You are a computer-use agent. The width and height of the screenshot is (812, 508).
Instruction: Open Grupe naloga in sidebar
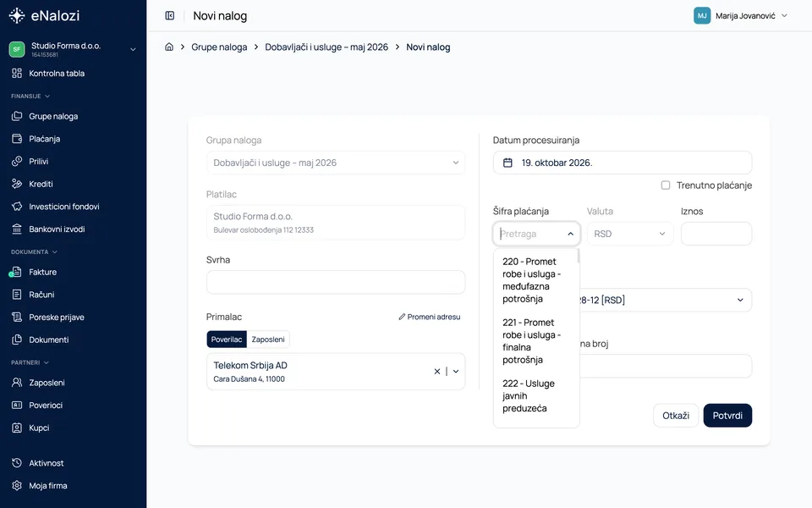[53, 116]
